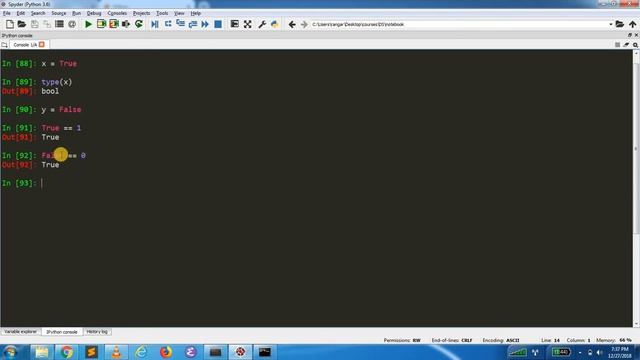Save the current file via floppy icon
Image resolution: width=640 pixels, height=360 pixels.
coord(35,24)
